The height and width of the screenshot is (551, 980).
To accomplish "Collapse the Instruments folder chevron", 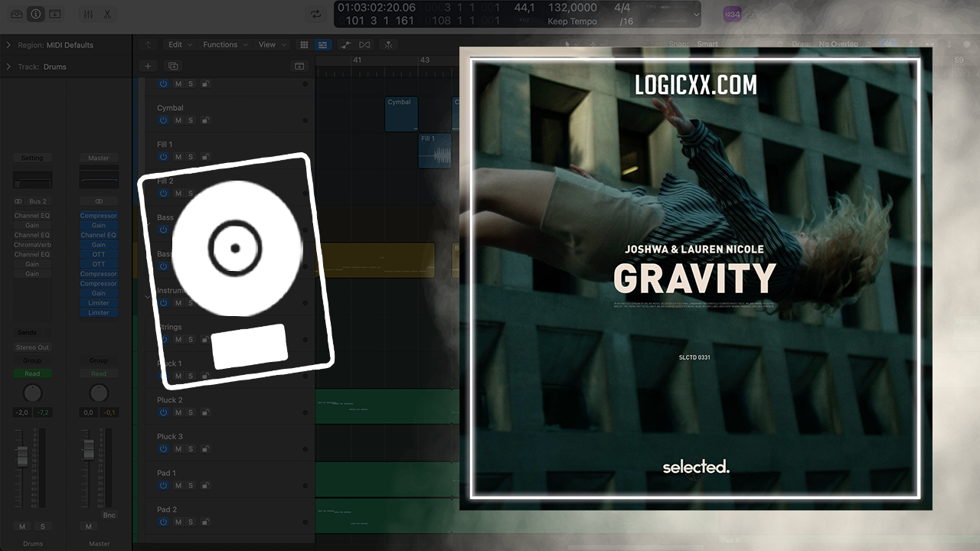I will [149, 295].
